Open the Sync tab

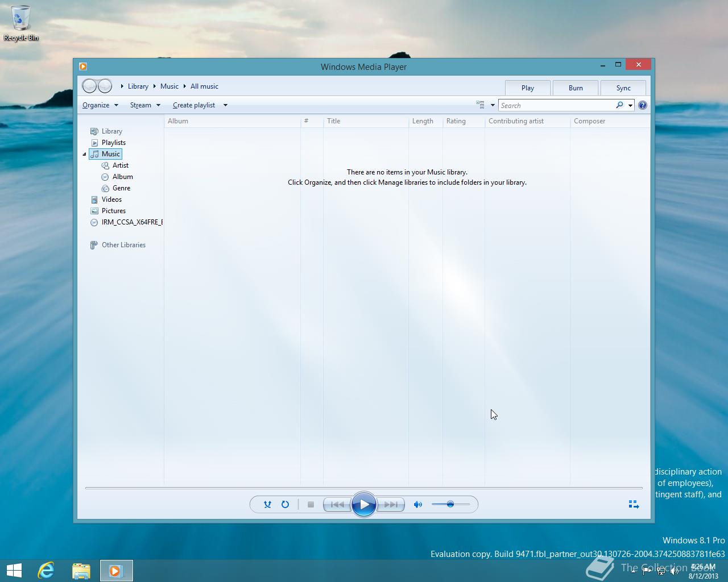click(x=623, y=88)
